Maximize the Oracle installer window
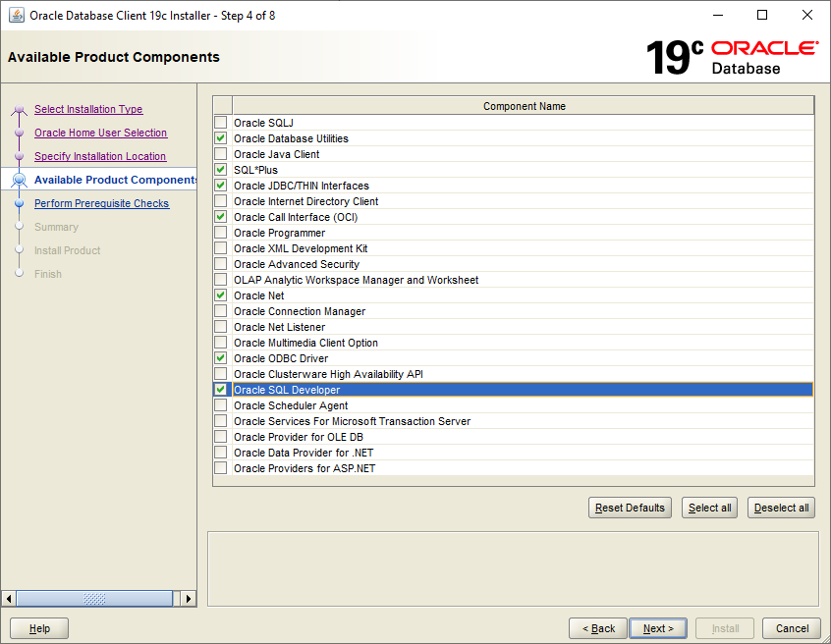This screenshot has height=644, width=831. [x=762, y=15]
